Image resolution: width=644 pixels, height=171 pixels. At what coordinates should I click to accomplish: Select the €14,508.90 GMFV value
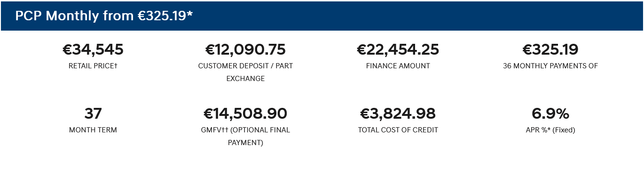[x=245, y=114]
